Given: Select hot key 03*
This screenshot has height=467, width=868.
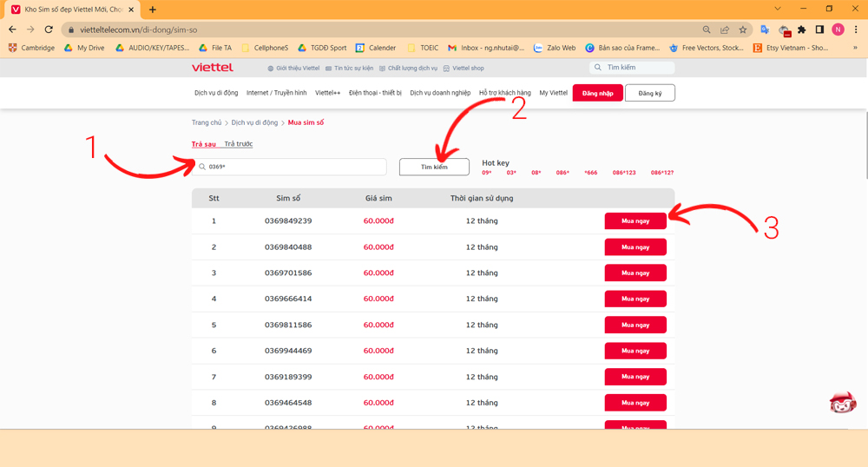Looking at the screenshot, I should point(511,173).
